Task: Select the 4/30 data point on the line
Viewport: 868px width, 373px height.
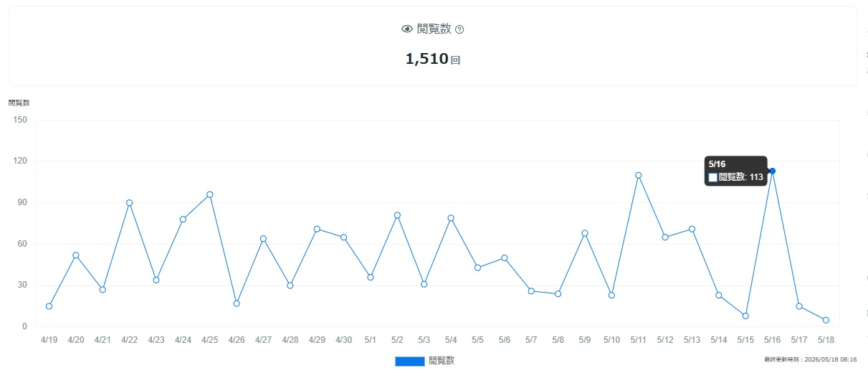Action: [x=343, y=237]
